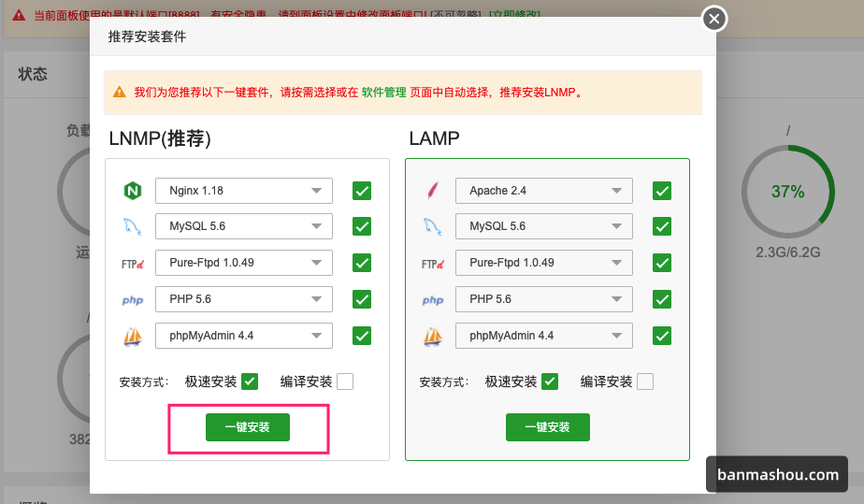The image size is (864, 504).
Task: Click the Nginx logo icon in LNMP
Action: click(132, 191)
